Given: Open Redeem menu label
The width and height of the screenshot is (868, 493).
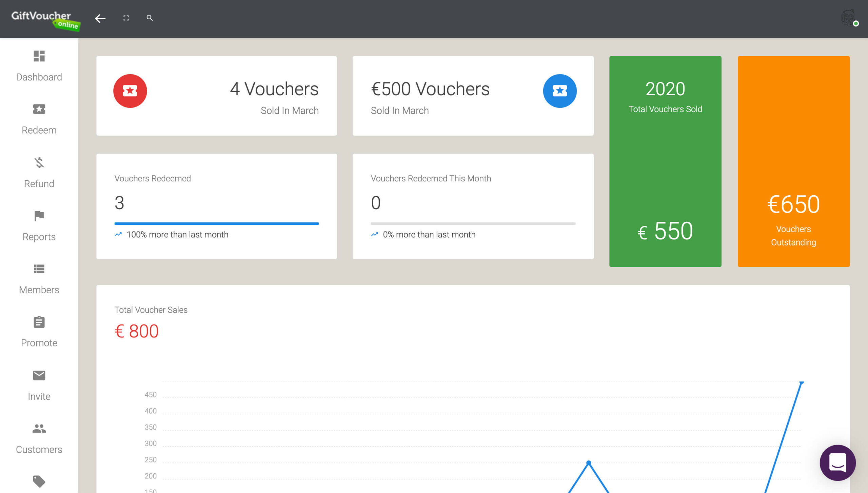Looking at the screenshot, I should (39, 130).
